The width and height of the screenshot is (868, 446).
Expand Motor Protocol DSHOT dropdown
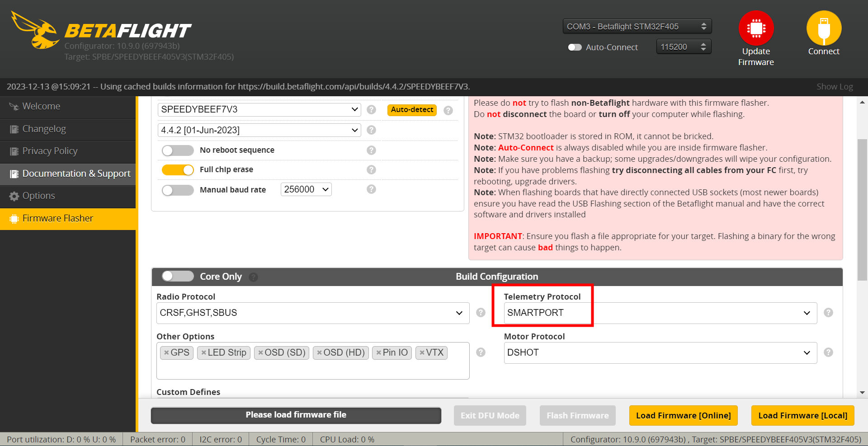(x=660, y=353)
